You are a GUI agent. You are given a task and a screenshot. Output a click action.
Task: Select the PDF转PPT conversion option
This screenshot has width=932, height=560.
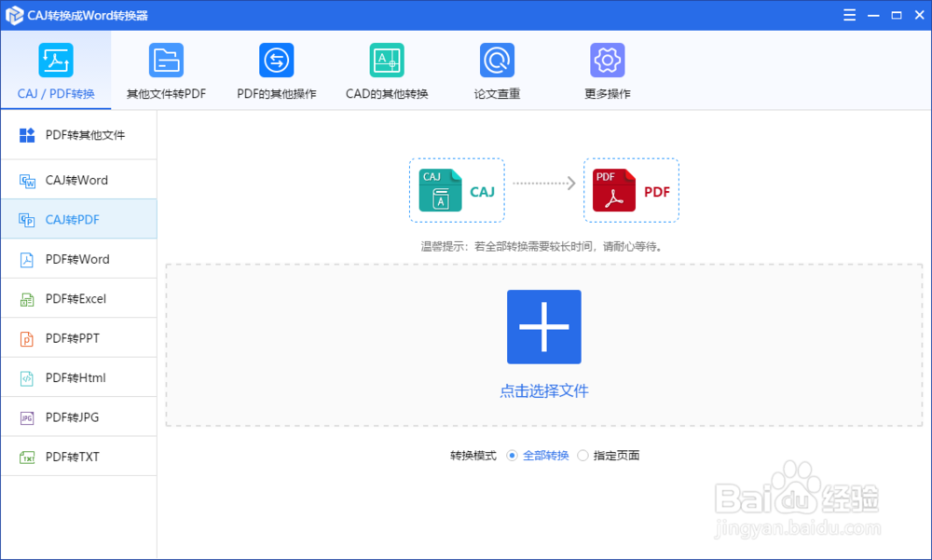point(67,337)
